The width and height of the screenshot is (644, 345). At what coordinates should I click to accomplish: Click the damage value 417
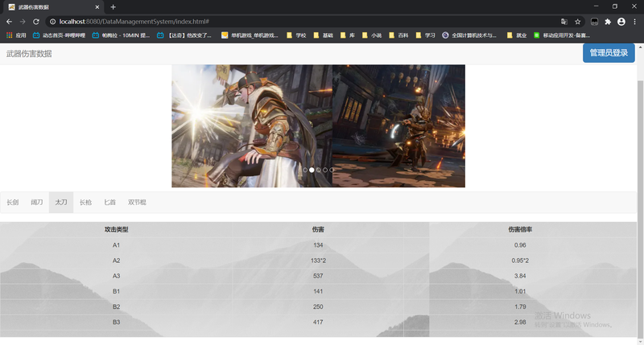click(318, 322)
